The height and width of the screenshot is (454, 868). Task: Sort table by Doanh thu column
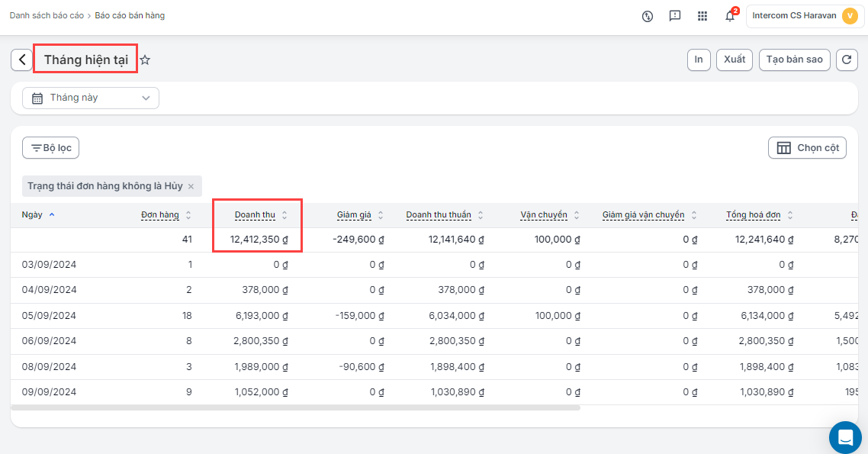[255, 215]
